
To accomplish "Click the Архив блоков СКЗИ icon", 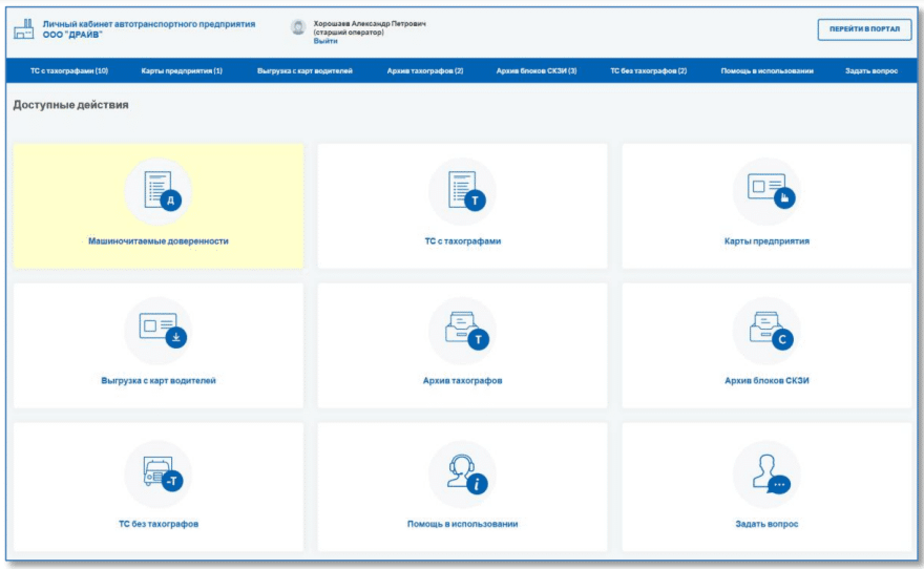I will pyautogui.click(x=767, y=331).
